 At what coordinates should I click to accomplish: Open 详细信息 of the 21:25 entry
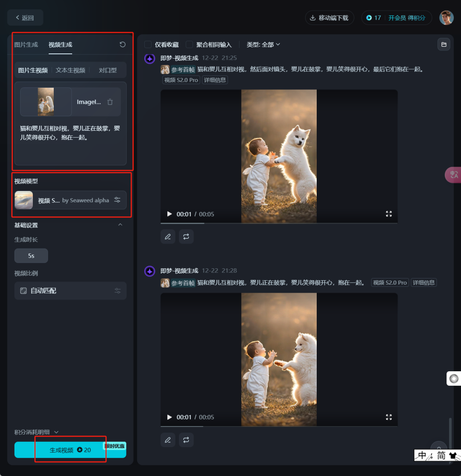[x=215, y=80]
